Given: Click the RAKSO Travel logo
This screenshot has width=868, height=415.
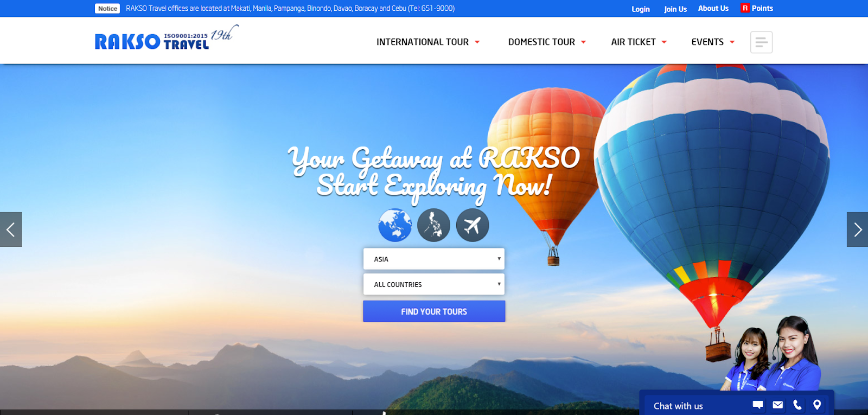Looking at the screenshot, I should tap(167, 38).
